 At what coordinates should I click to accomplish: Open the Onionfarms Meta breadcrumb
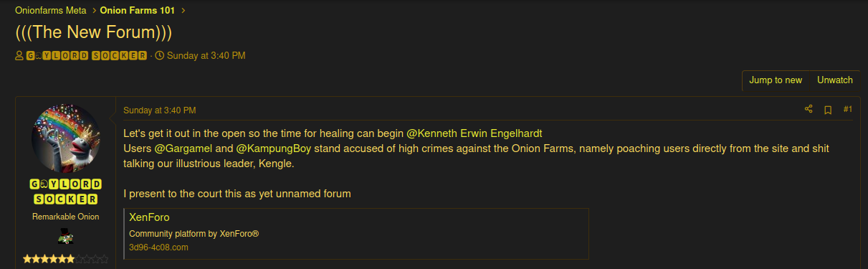(49, 10)
